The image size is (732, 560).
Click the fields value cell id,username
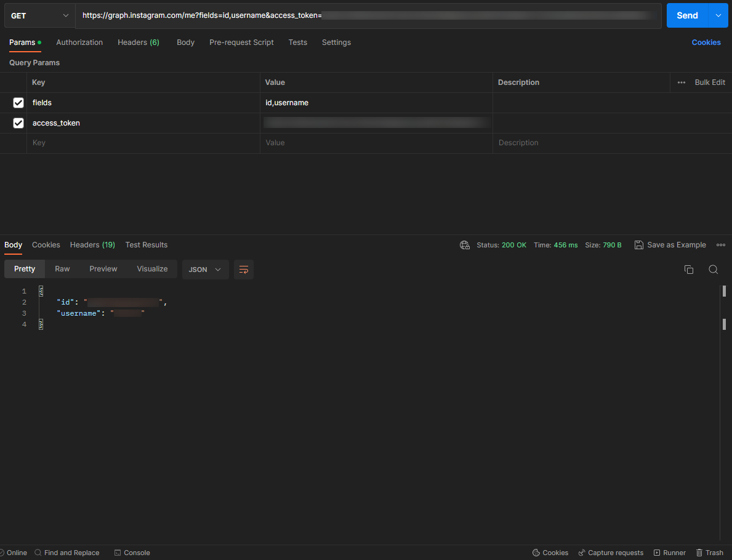[376, 103]
